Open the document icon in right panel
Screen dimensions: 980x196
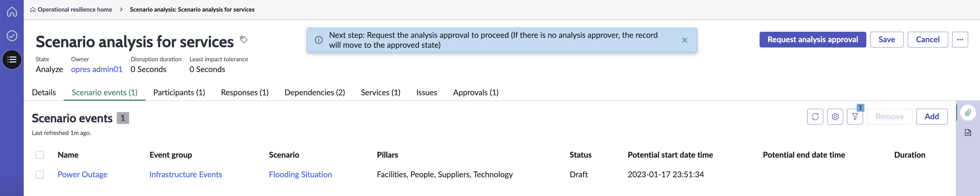pyautogui.click(x=968, y=133)
